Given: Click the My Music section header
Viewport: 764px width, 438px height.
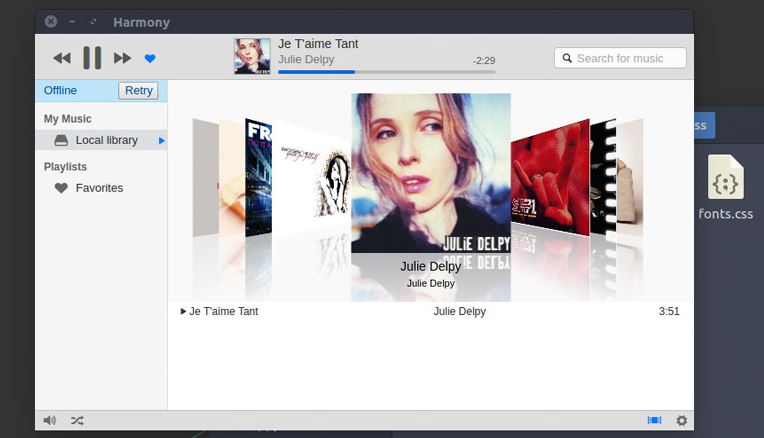Looking at the screenshot, I should (x=68, y=119).
